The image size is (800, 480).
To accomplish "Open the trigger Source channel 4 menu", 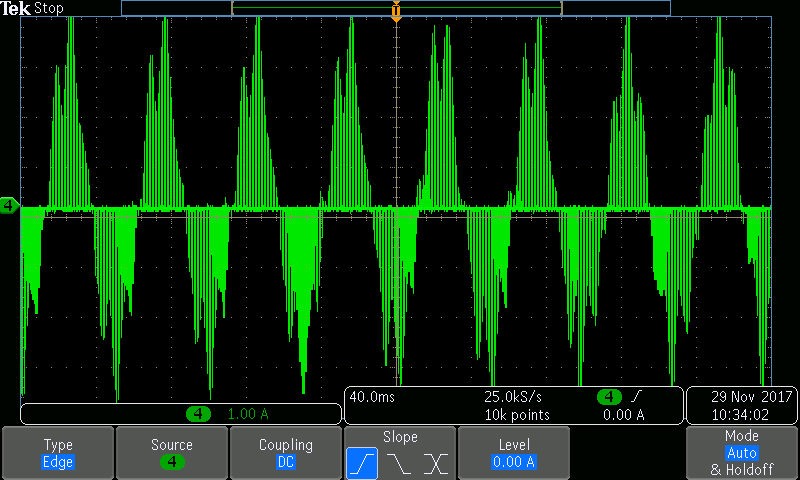I will pyautogui.click(x=171, y=453).
